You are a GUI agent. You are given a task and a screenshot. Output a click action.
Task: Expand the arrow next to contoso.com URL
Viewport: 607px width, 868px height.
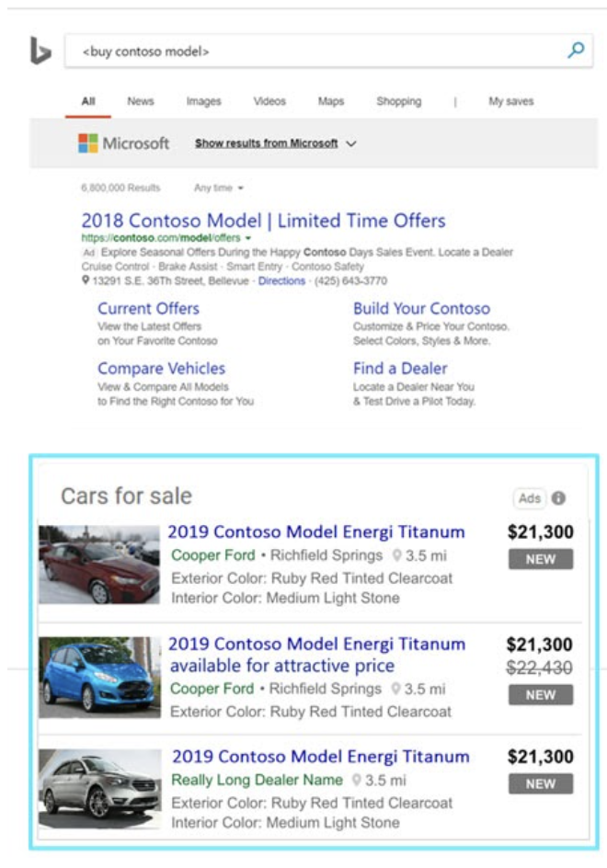[248, 238]
